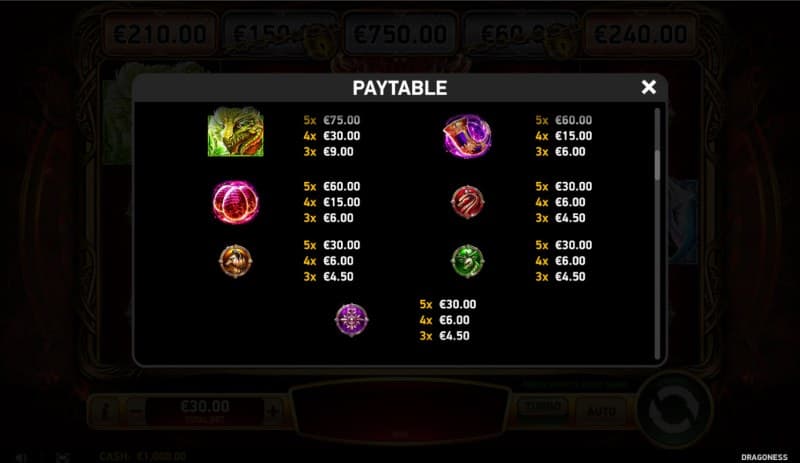This screenshot has height=463, width=800.
Task: Select the red claw medallion symbol
Action: (467, 202)
